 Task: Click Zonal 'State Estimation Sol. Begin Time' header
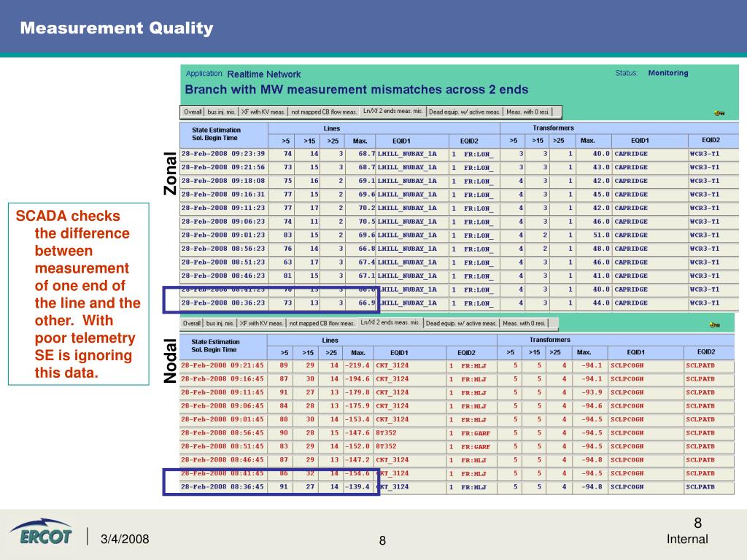(x=216, y=134)
